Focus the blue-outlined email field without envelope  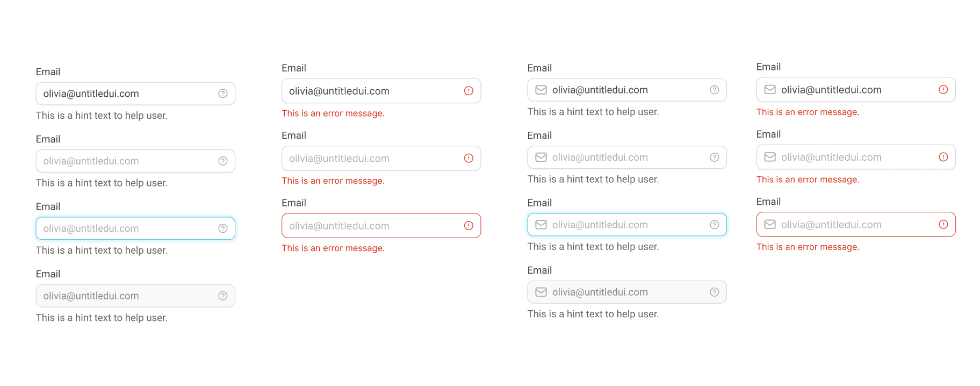point(135,228)
